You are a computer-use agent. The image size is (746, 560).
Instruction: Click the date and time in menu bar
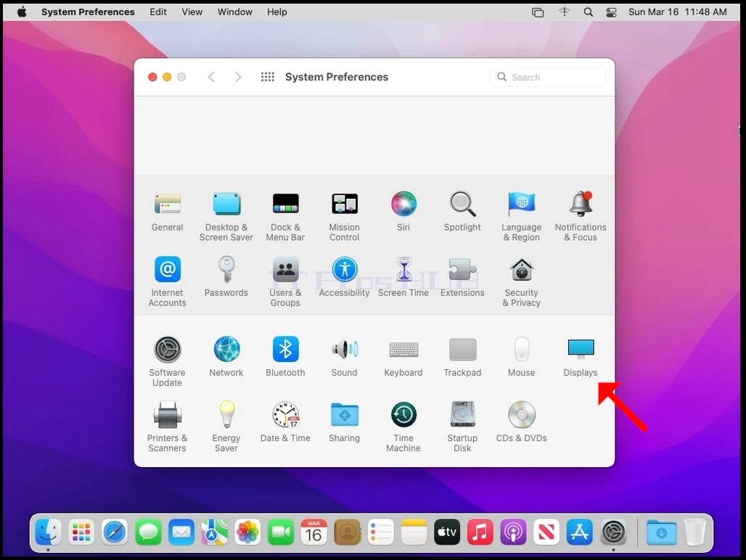tap(678, 12)
